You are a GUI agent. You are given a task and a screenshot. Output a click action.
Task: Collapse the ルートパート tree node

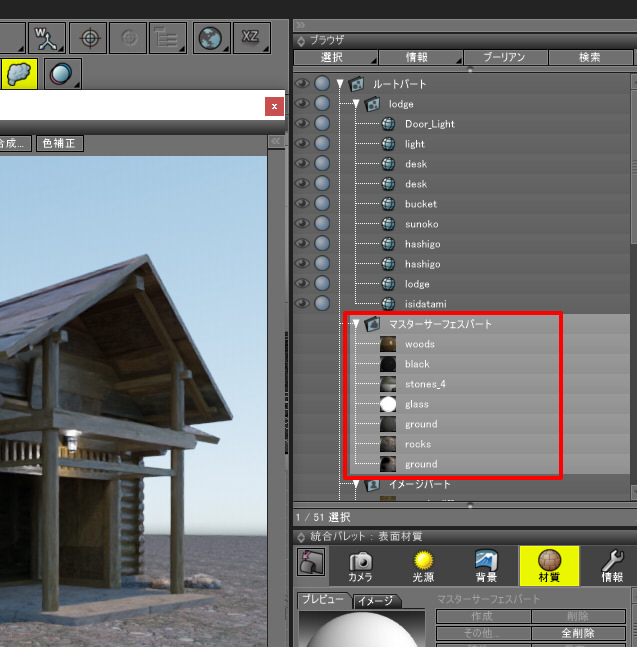click(x=341, y=84)
